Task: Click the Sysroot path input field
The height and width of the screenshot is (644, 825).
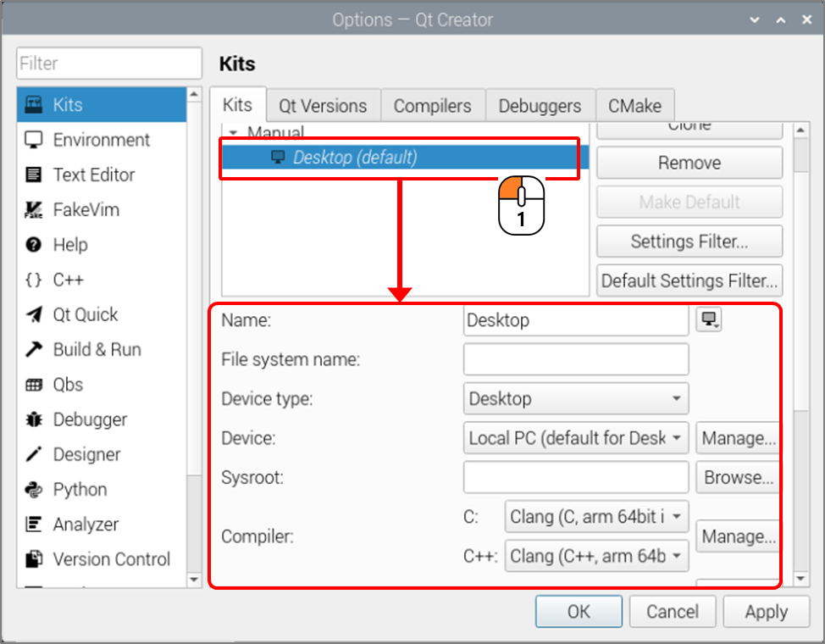Action: point(576,478)
